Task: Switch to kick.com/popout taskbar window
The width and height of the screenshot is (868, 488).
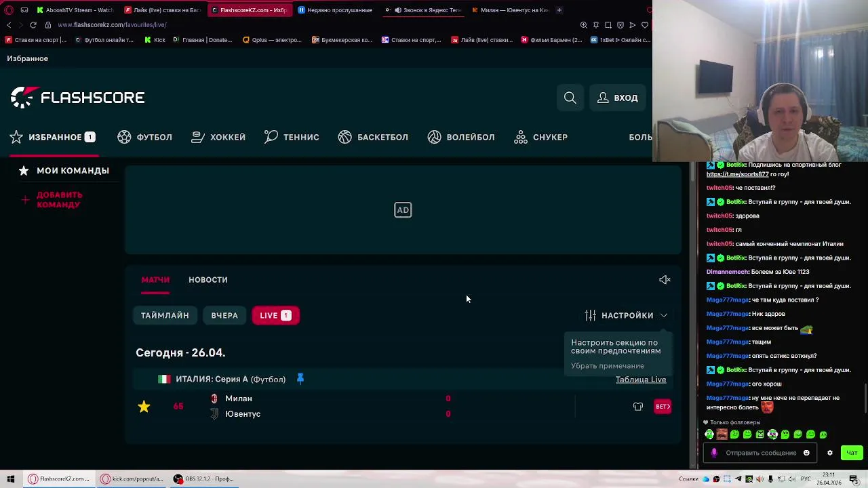Action: (x=132, y=479)
